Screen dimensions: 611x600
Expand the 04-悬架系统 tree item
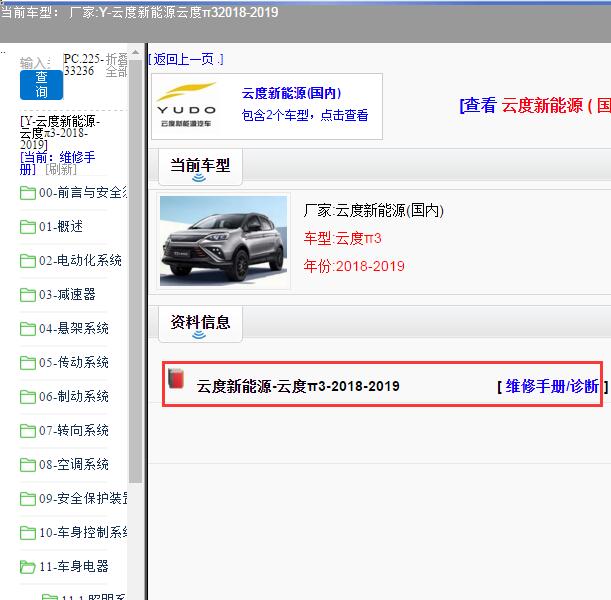[x=74, y=328]
